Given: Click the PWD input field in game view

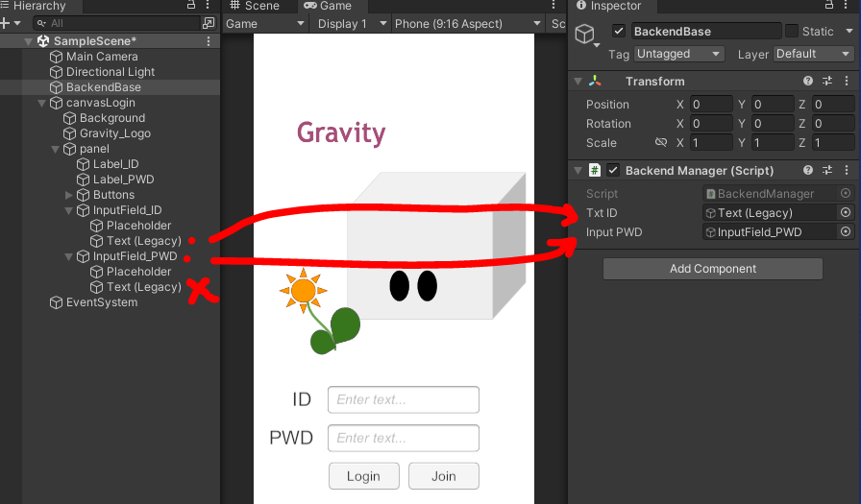Looking at the screenshot, I should pos(403,438).
